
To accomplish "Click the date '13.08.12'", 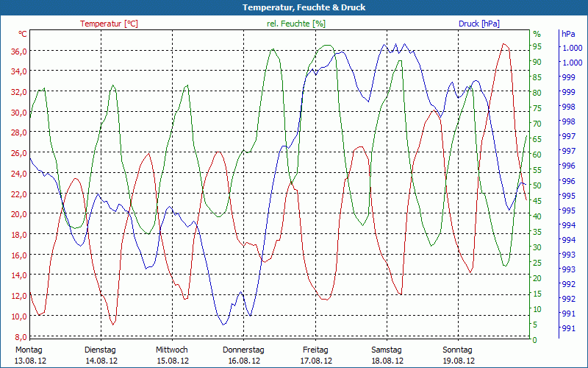I will tap(30, 361).
